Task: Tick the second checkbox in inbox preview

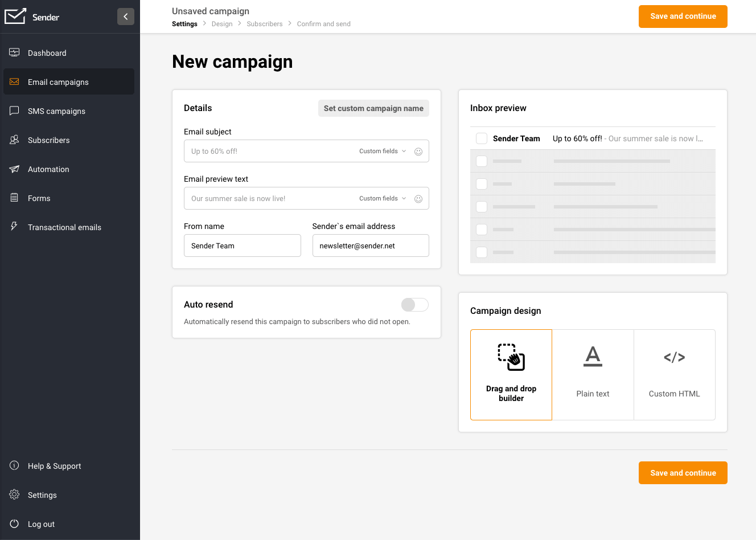Action: [x=481, y=161]
